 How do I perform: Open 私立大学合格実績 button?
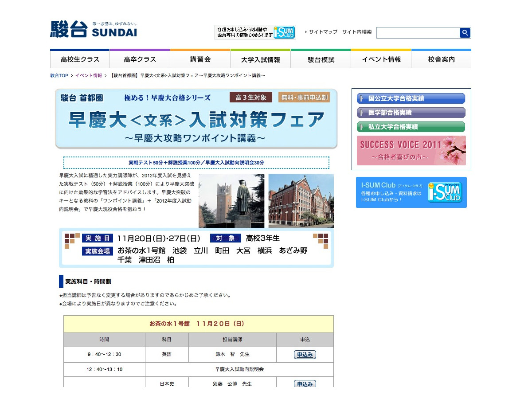[x=411, y=127]
